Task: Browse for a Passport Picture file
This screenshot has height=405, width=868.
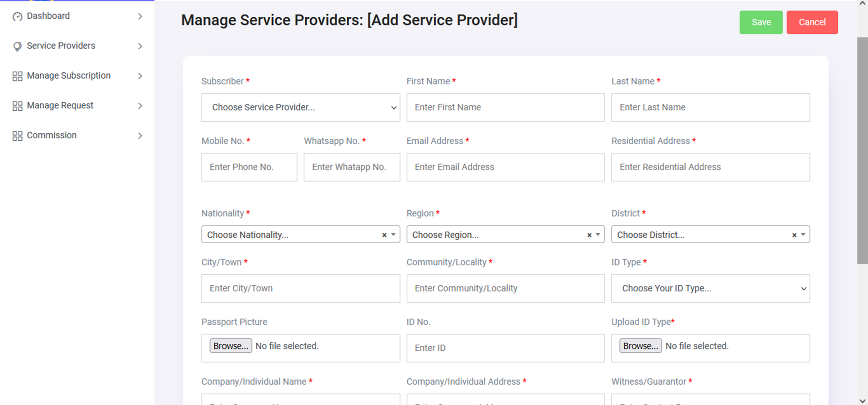Action: [231, 346]
